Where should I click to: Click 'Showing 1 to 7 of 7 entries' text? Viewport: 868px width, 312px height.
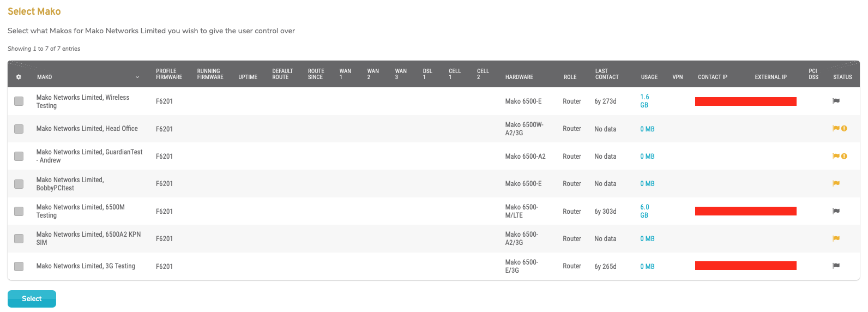pos(44,49)
